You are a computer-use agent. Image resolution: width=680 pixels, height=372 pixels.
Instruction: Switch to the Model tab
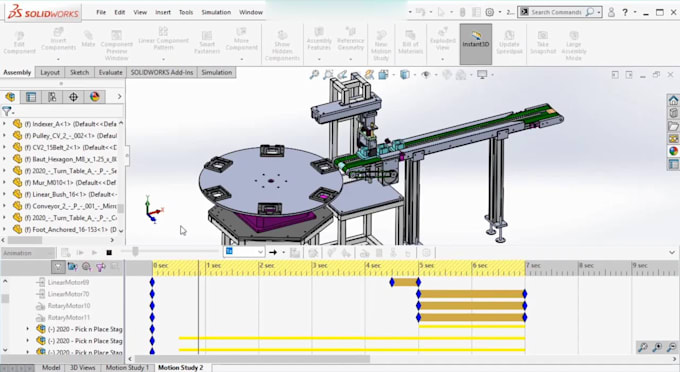point(51,368)
